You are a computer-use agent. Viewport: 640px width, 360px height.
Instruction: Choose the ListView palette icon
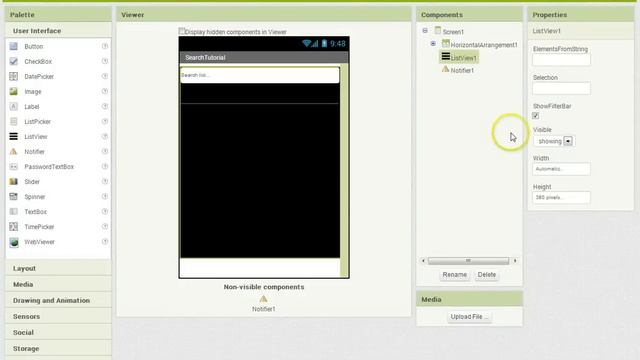pyautogui.click(x=13, y=136)
